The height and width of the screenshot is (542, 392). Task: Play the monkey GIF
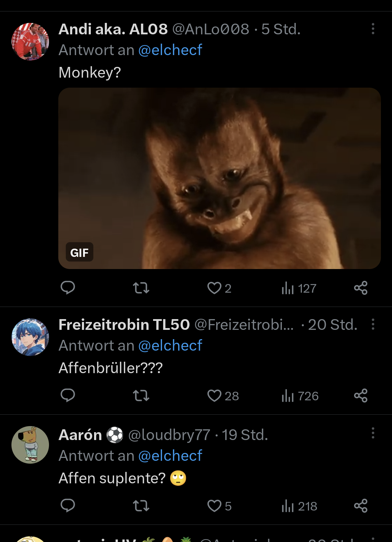219,178
